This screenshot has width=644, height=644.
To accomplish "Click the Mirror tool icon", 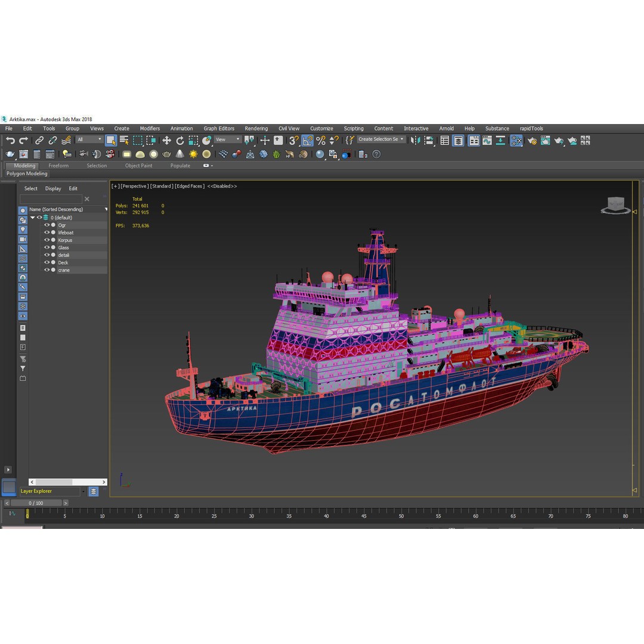I will [x=415, y=141].
